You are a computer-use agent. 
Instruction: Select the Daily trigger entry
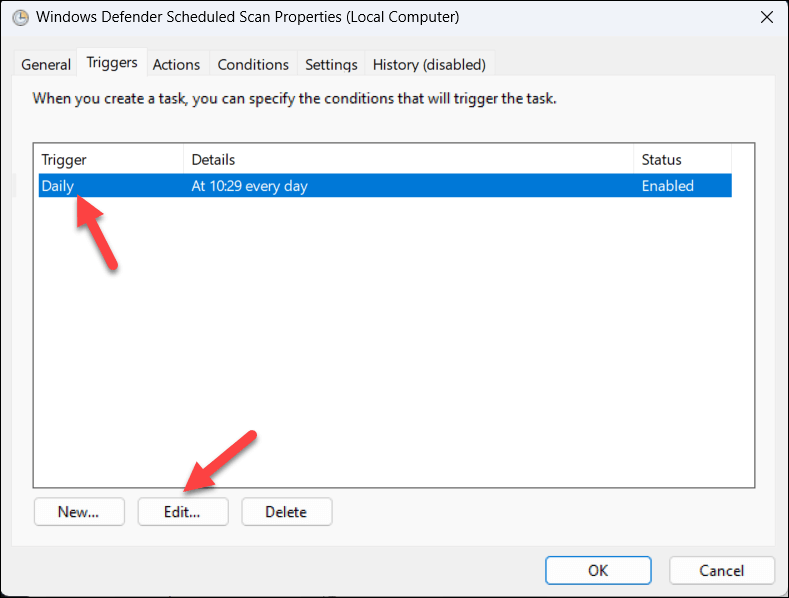(58, 186)
